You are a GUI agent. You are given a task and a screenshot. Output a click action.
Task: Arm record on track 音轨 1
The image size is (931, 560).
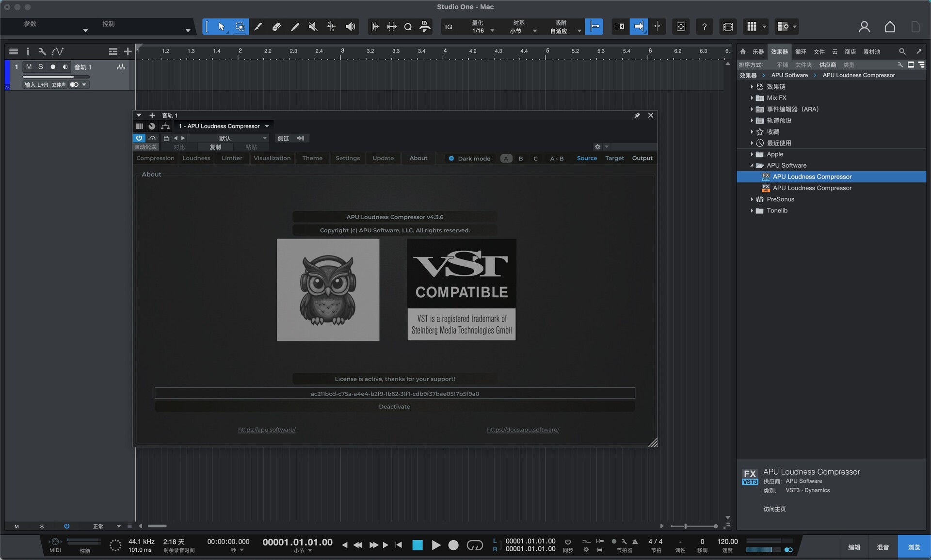pyautogui.click(x=53, y=67)
